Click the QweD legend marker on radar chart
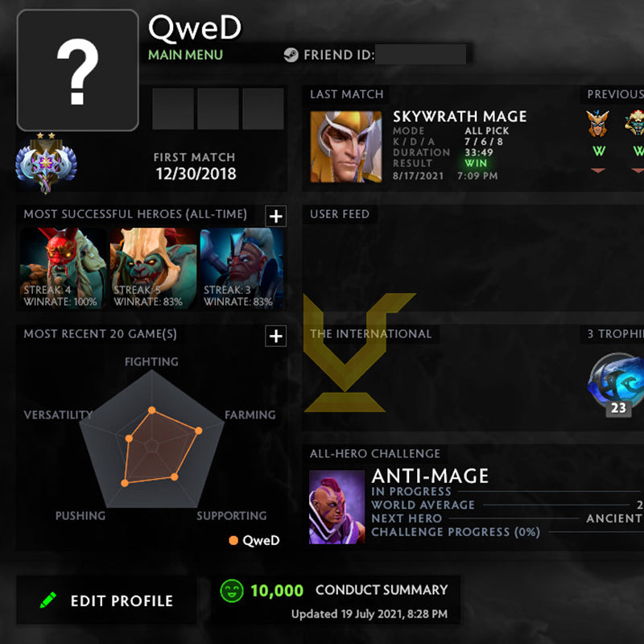Viewport: 644px width, 644px height. tap(233, 540)
